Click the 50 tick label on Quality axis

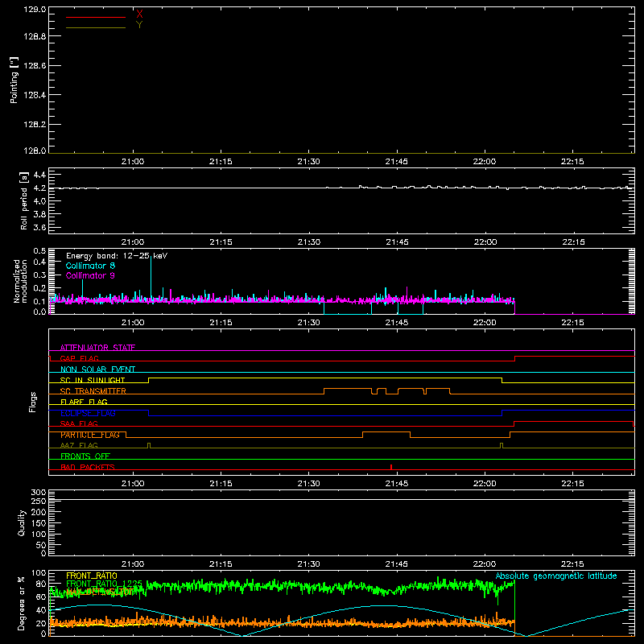[41, 545]
